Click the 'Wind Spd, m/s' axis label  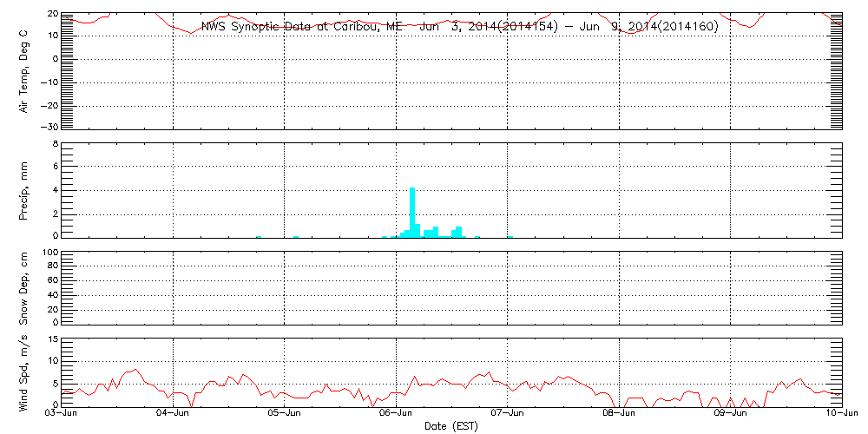point(24,371)
